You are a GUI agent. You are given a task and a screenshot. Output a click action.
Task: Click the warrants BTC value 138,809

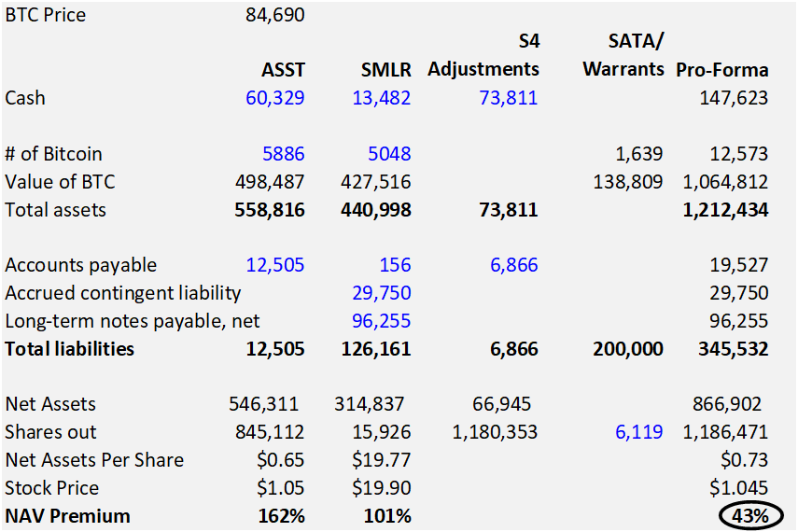pyautogui.click(x=628, y=182)
